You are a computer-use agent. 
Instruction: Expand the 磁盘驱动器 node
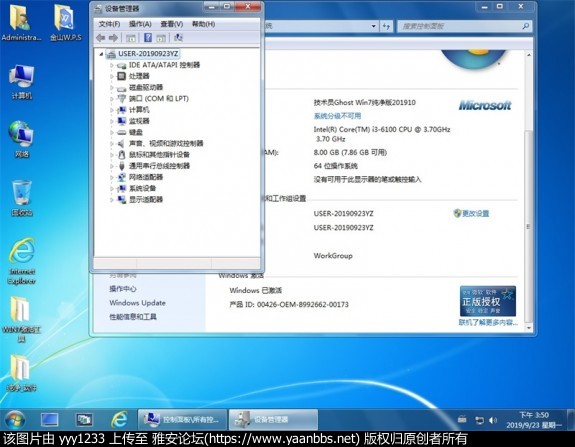[112, 88]
